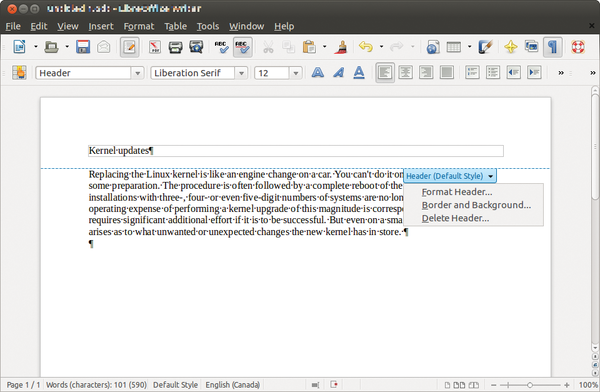Decrease paragraph indent

click(514, 72)
